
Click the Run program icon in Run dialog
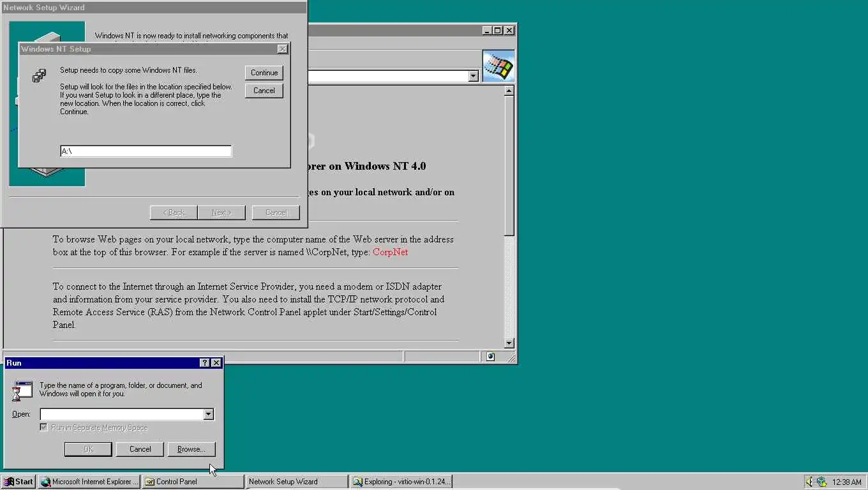[x=22, y=390]
